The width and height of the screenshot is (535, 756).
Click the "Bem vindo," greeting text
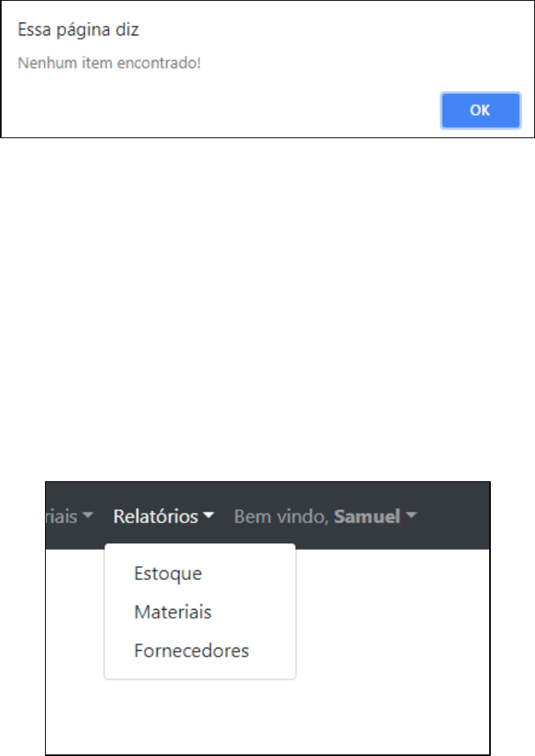point(281,517)
